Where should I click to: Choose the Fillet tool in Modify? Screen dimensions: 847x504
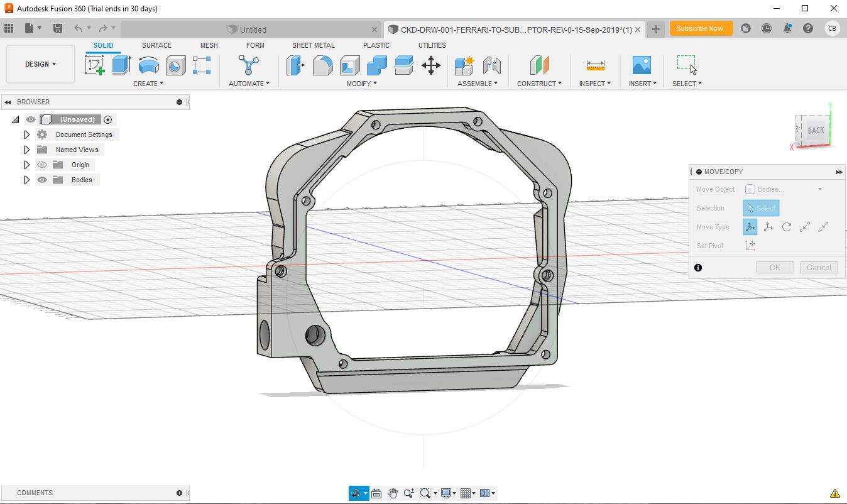[322, 65]
